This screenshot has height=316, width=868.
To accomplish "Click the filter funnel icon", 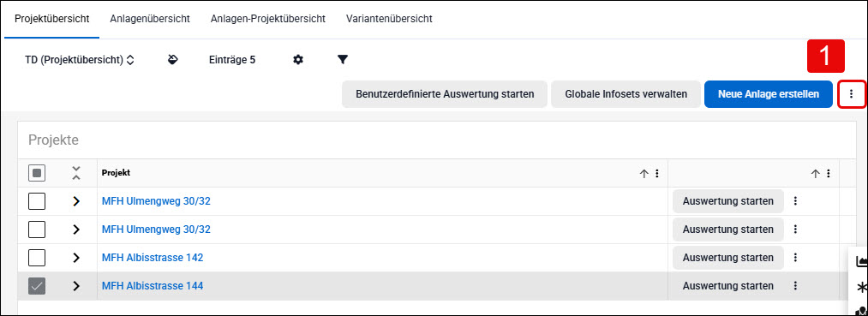I will (343, 60).
